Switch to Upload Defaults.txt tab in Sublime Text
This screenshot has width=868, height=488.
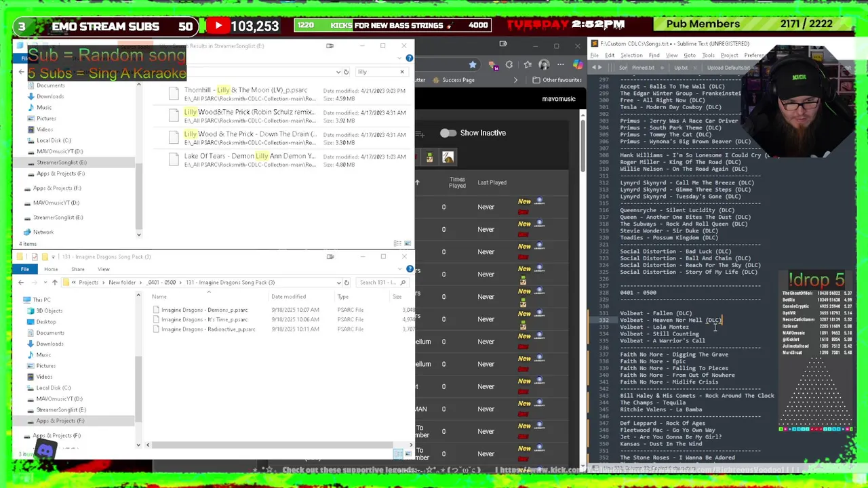tap(728, 68)
